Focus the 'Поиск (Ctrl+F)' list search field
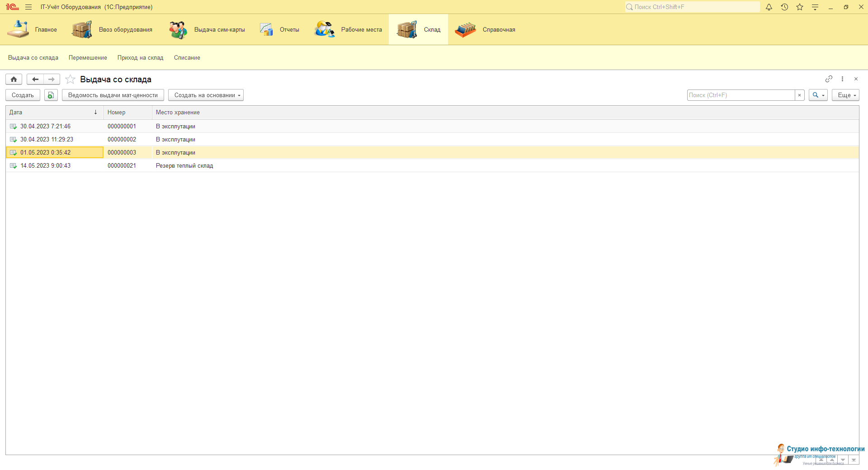Viewport: 868px width, 470px height. (x=741, y=95)
